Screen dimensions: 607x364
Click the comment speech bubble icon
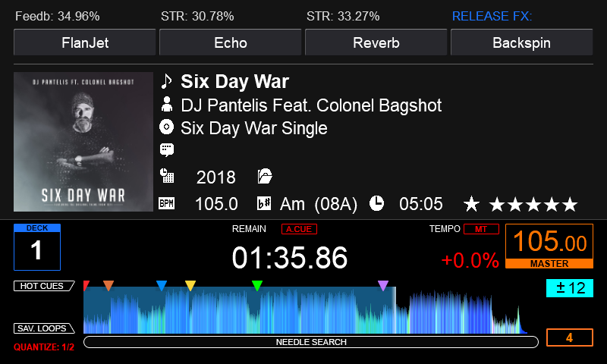167,149
